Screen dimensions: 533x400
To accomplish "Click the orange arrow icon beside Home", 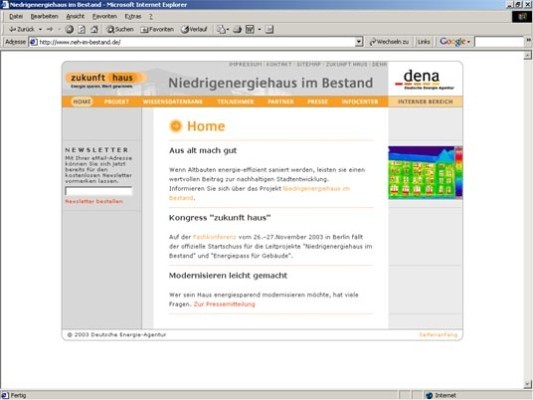I will tap(176, 126).
